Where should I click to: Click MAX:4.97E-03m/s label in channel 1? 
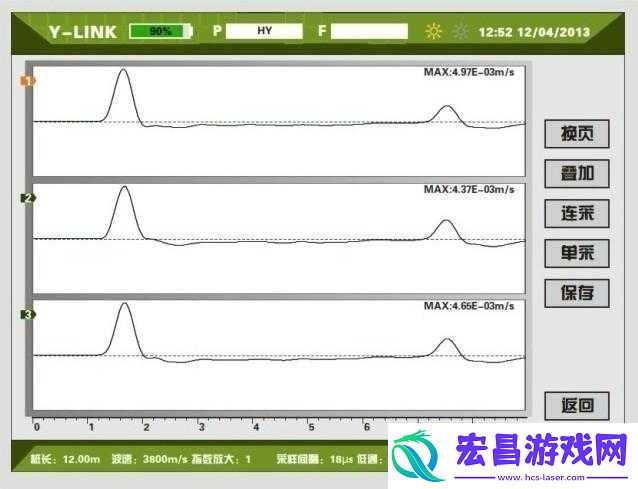pos(469,72)
